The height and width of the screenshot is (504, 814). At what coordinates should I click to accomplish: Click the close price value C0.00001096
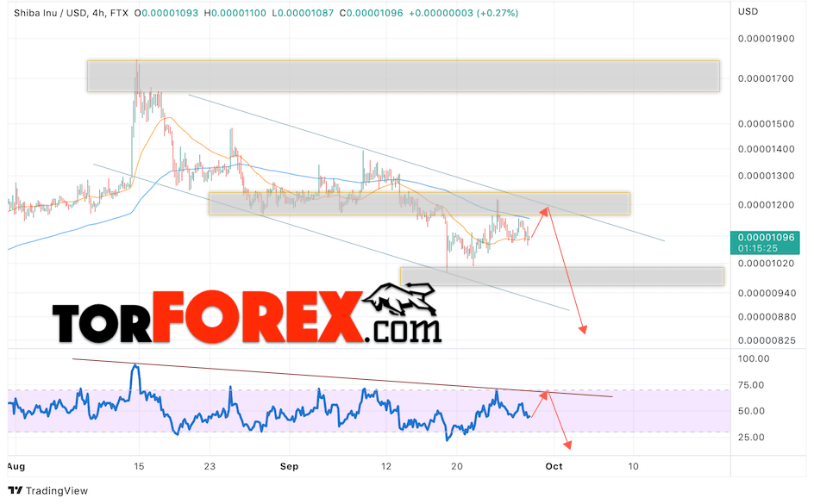(371, 13)
